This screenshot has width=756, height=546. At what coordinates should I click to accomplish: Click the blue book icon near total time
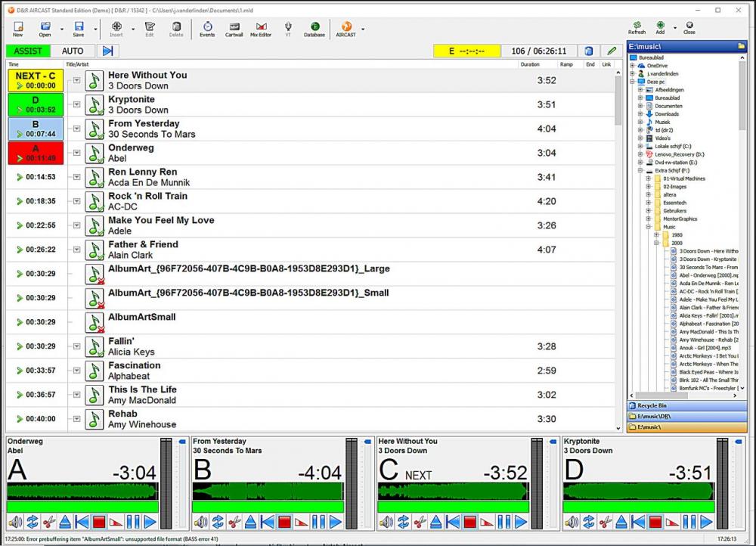pyautogui.click(x=589, y=51)
